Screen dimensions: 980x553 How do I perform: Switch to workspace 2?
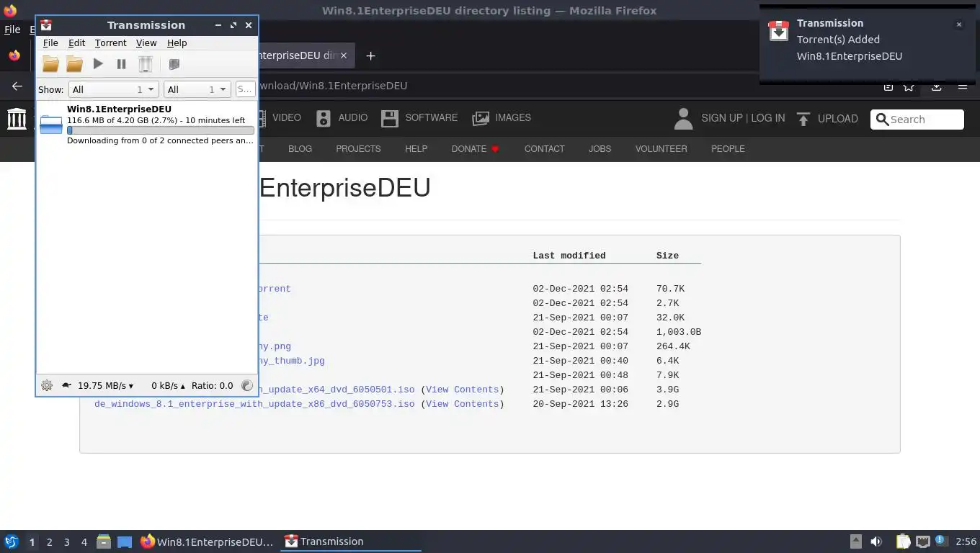point(49,542)
